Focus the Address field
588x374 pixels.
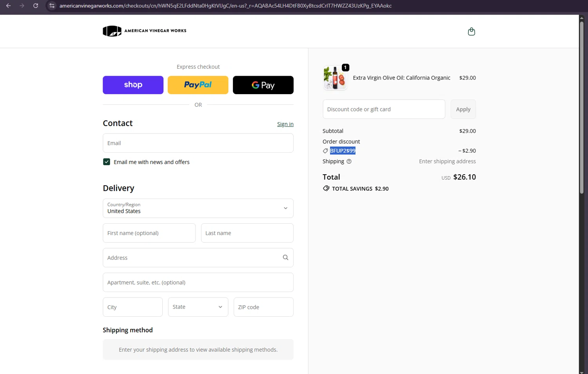click(198, 257)
